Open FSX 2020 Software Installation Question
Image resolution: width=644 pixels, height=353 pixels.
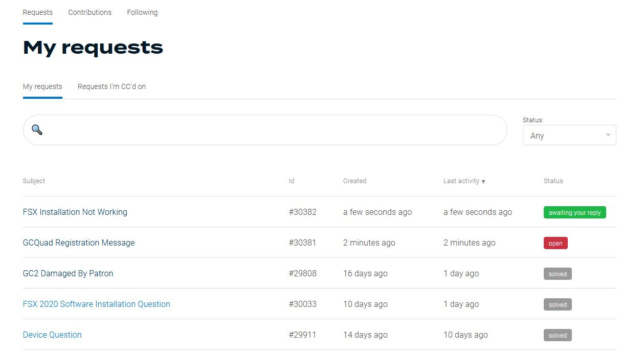(97, 304)
